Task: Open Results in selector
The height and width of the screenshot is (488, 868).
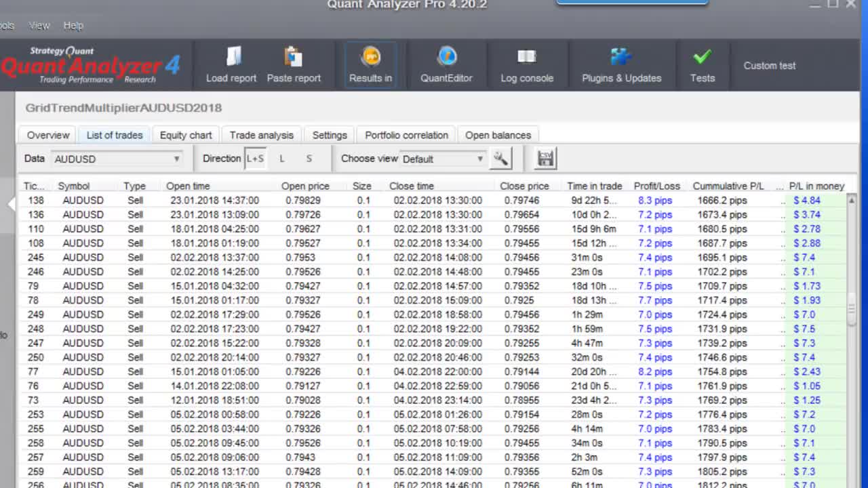Action: pyautogui.click(x=370, y=66)
